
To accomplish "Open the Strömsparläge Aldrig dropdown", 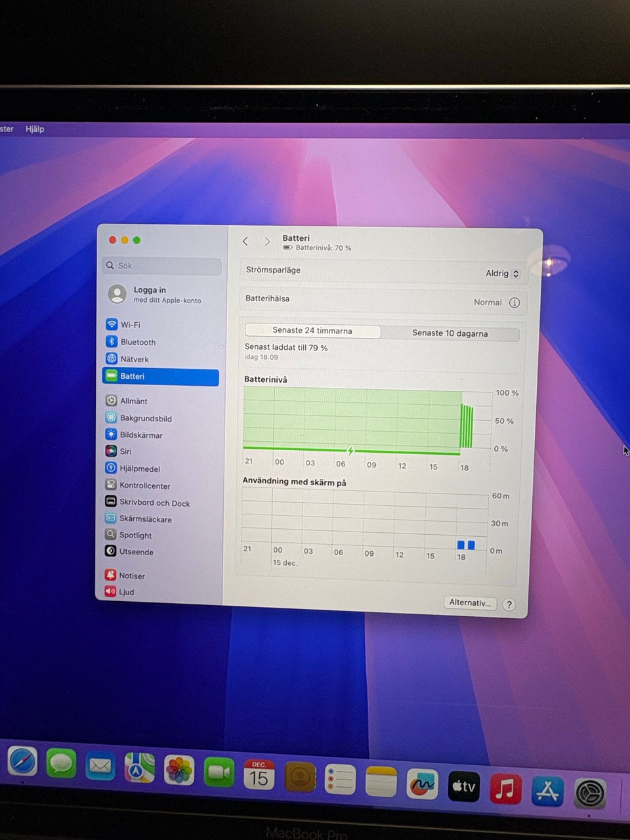I will (503, 274).
